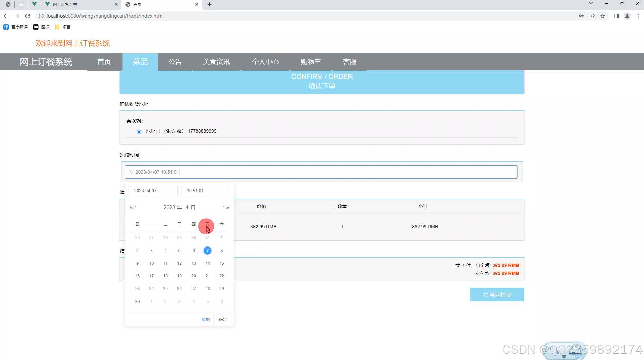Go to next year in calendar
The image size is (644, 360).
228,207
